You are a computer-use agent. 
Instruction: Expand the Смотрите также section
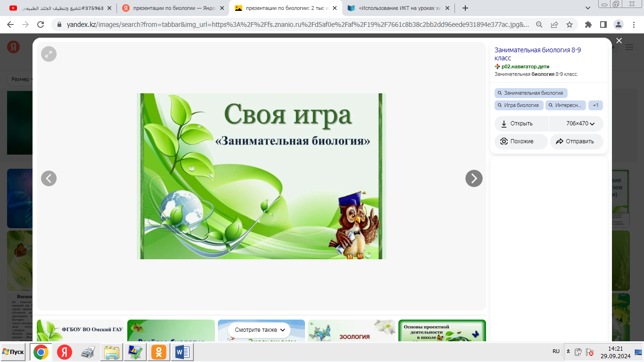click(260, 330)
